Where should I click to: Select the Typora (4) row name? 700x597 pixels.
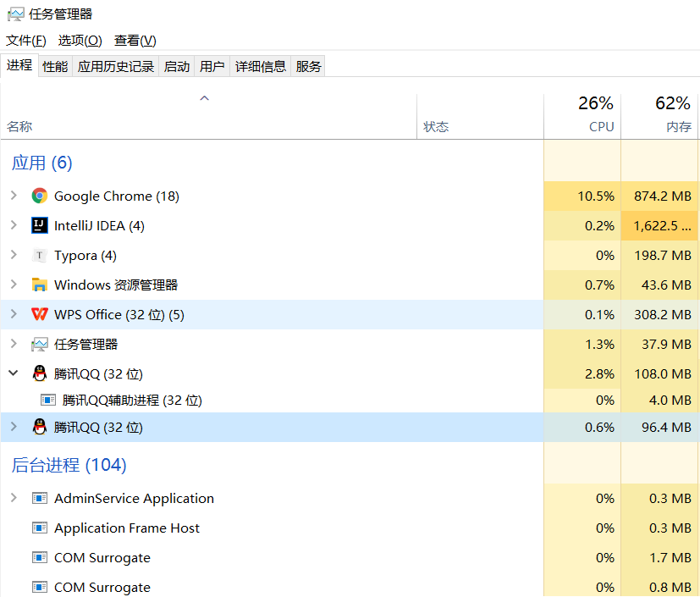click(x=85, y=256)
